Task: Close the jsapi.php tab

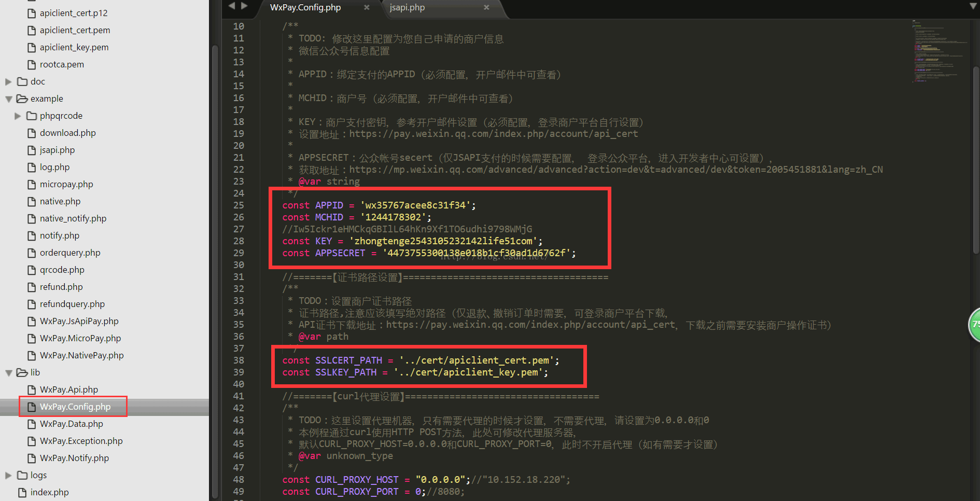Action: tap(486, 7)
